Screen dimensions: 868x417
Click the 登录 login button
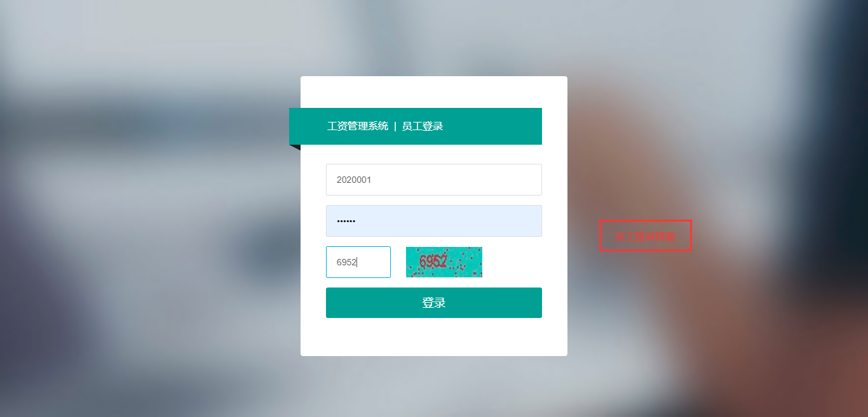click(434, 303)
